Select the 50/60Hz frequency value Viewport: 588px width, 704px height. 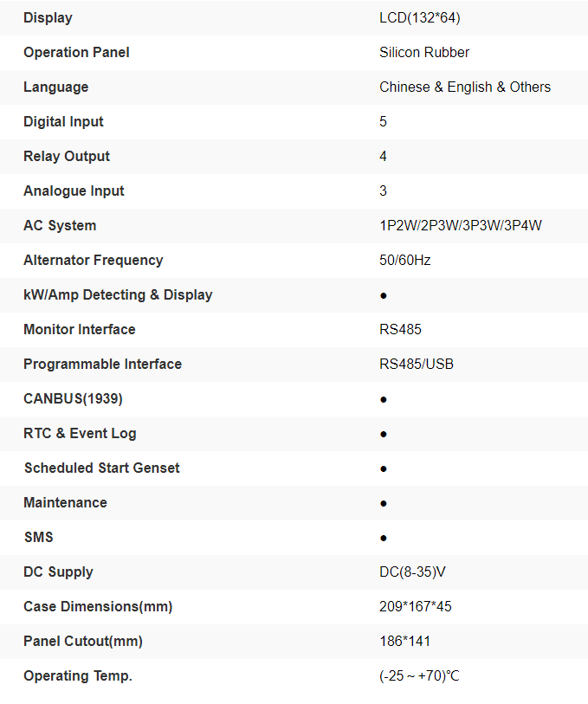tap(404, 260)
